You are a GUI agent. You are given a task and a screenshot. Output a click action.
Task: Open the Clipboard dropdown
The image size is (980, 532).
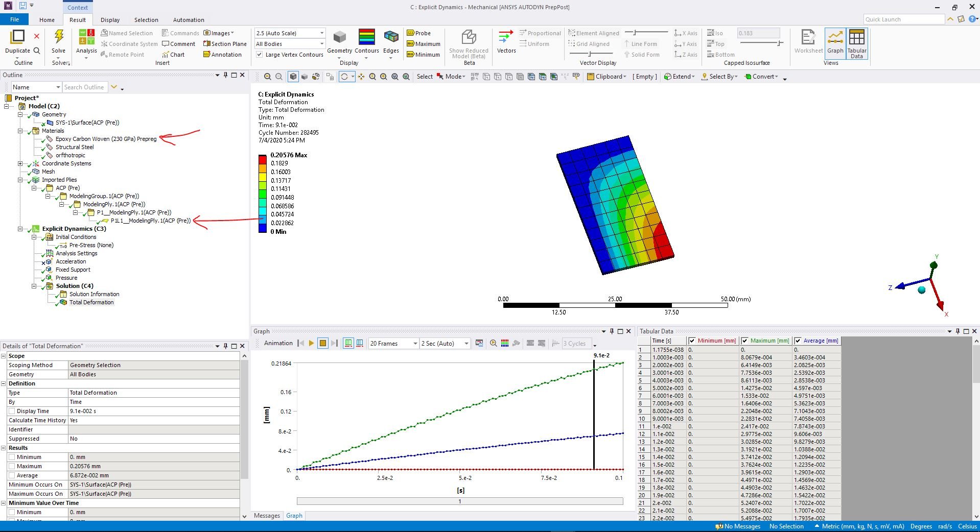tap(607, 77)
